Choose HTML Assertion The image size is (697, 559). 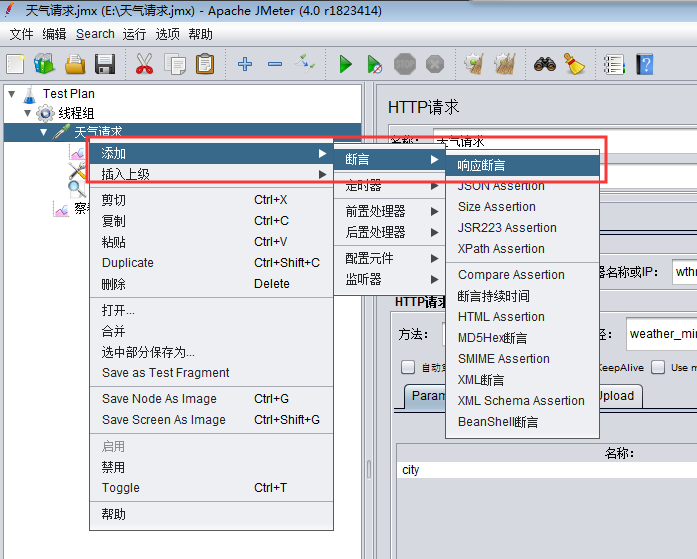tap(522, 317)
